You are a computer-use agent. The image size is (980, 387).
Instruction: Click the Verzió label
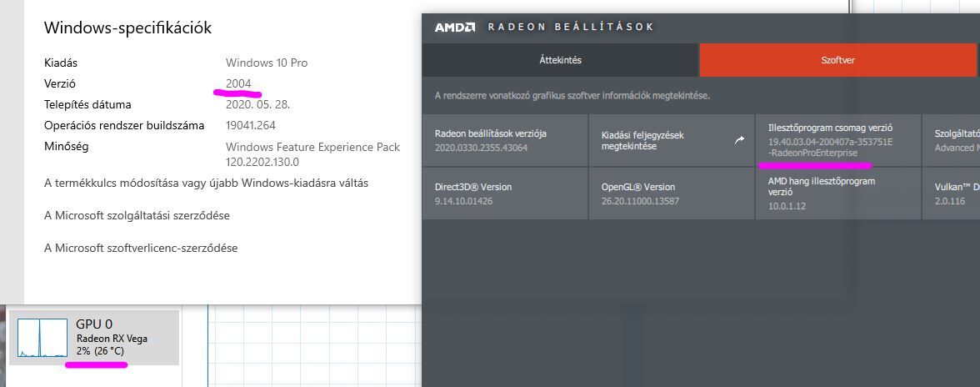59,83
